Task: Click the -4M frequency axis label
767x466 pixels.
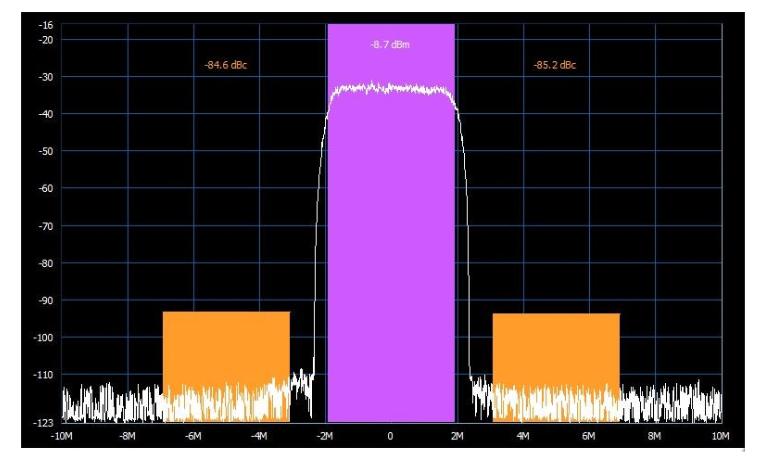Action: (259, 436)
